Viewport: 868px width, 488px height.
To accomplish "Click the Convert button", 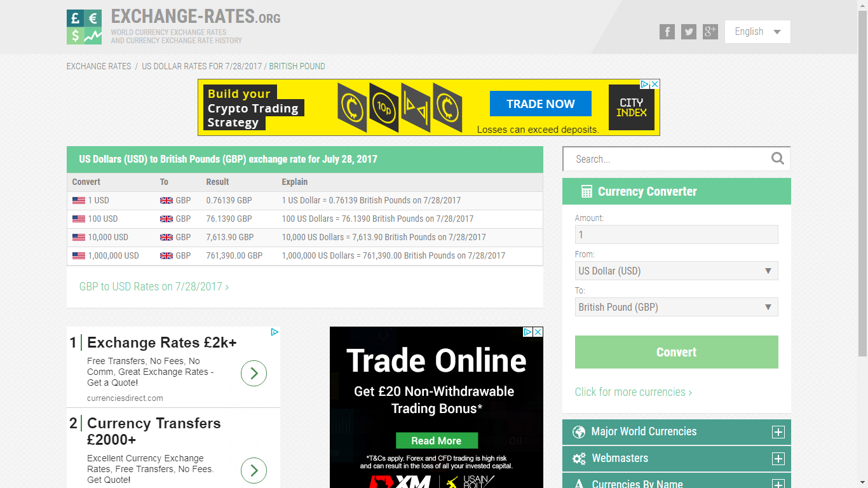I will point(676,352).
